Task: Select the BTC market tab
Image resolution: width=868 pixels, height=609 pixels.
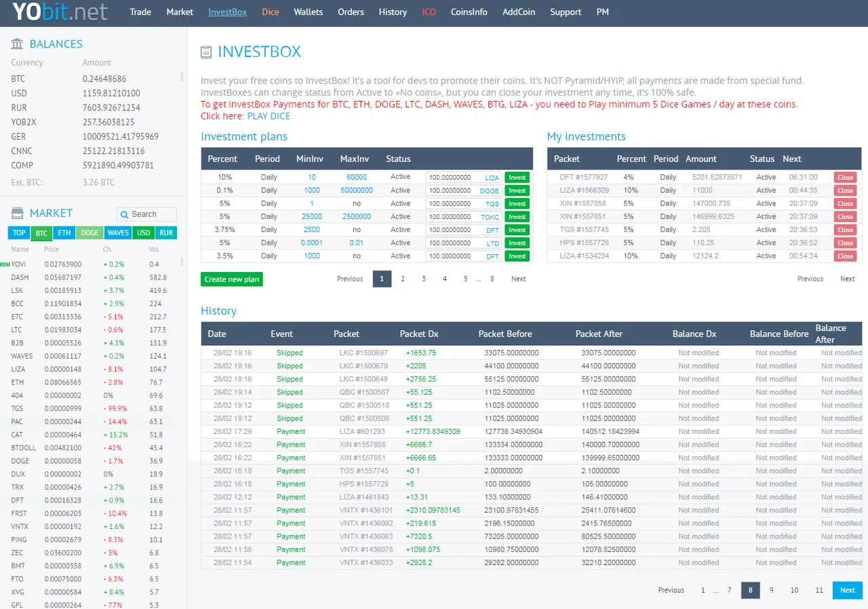Action: click(x=41, y=233)
